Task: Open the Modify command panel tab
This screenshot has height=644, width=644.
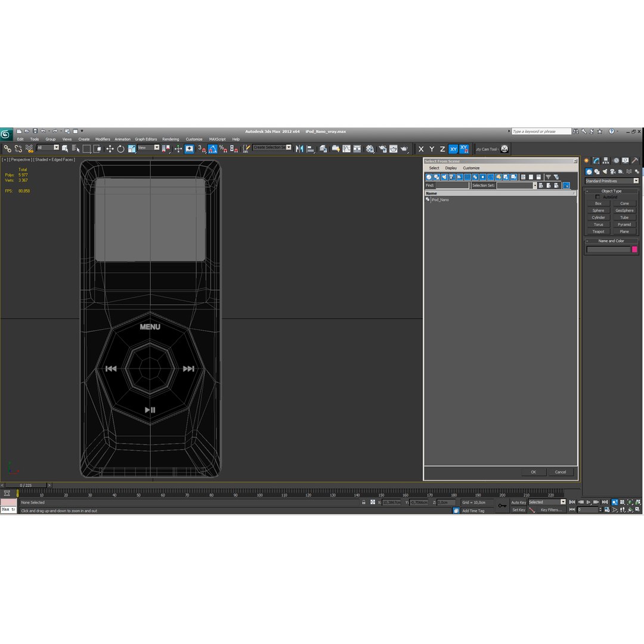Action: (596, 160)
